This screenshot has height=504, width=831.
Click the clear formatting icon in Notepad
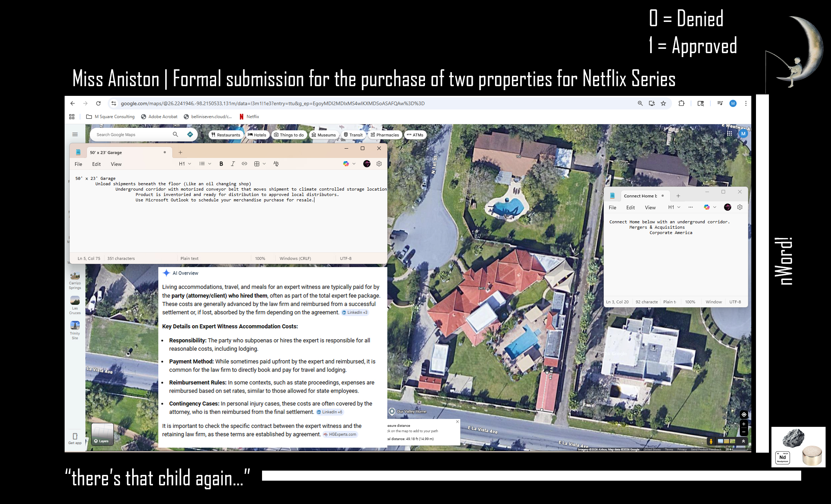pos(276,164)
